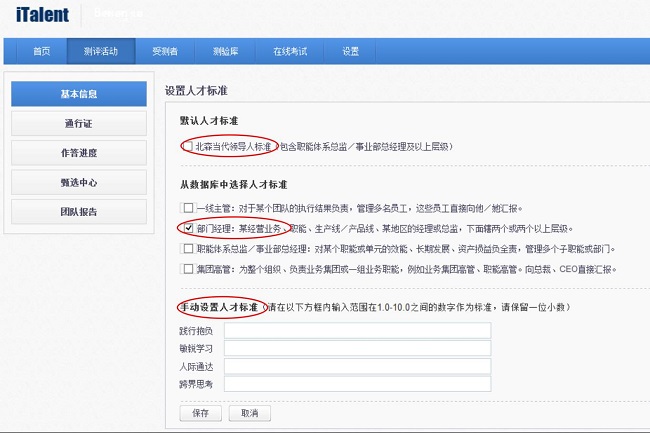
Task: Select the 在线考试 tab
Action: (290, 51)
